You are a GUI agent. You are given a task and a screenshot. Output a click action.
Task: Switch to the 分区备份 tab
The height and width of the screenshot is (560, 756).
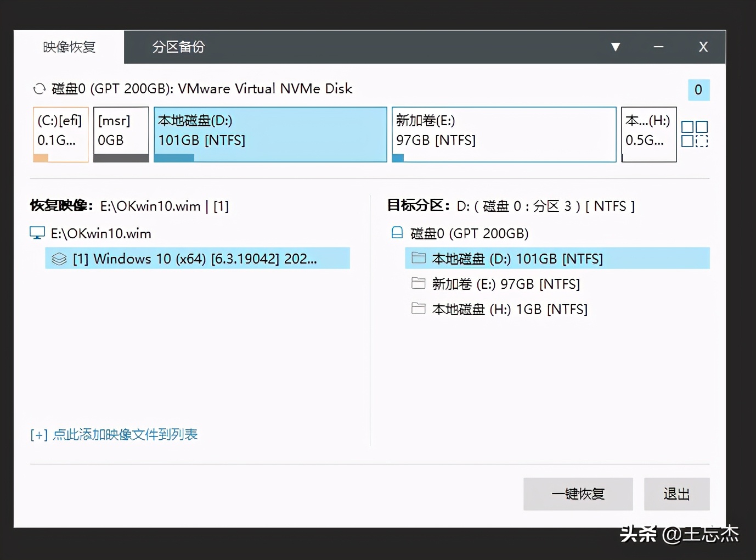click(177, 47)
